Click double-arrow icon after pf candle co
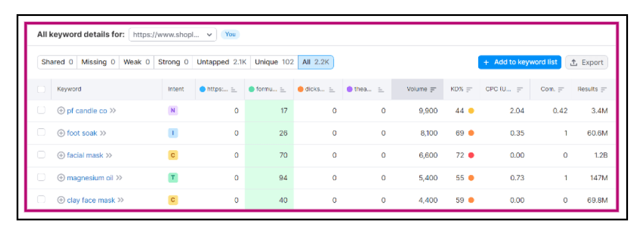 click(x=113, y=110)
